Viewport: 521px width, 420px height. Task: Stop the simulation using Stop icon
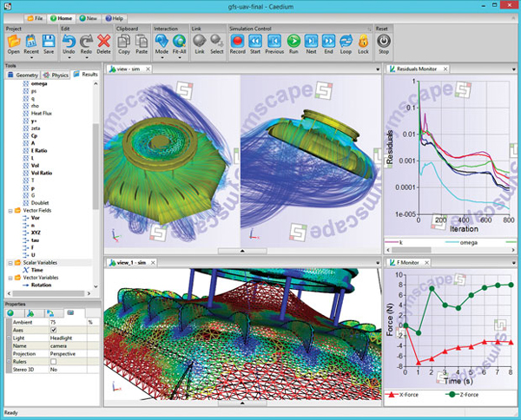click(384, 41)
